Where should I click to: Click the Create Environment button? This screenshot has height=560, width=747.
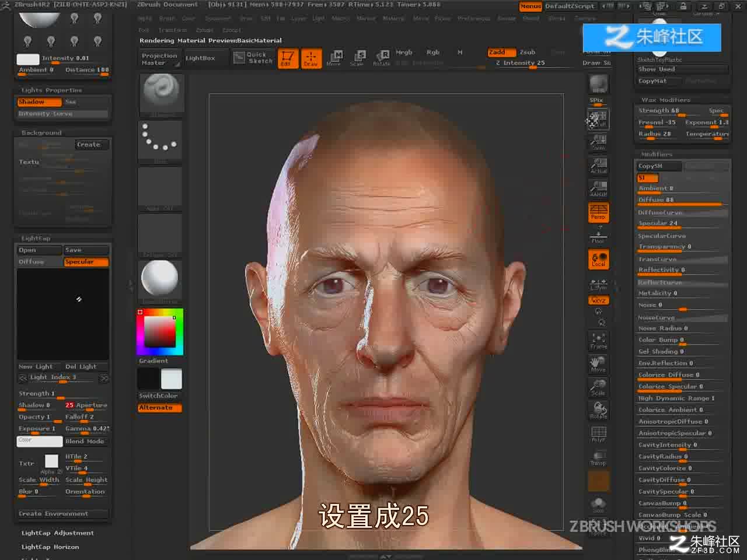[x=62, y=514]
